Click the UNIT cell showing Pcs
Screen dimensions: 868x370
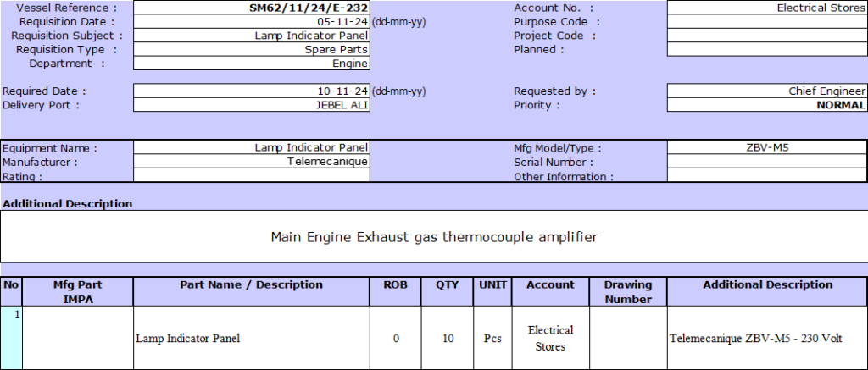click(492, 338)
